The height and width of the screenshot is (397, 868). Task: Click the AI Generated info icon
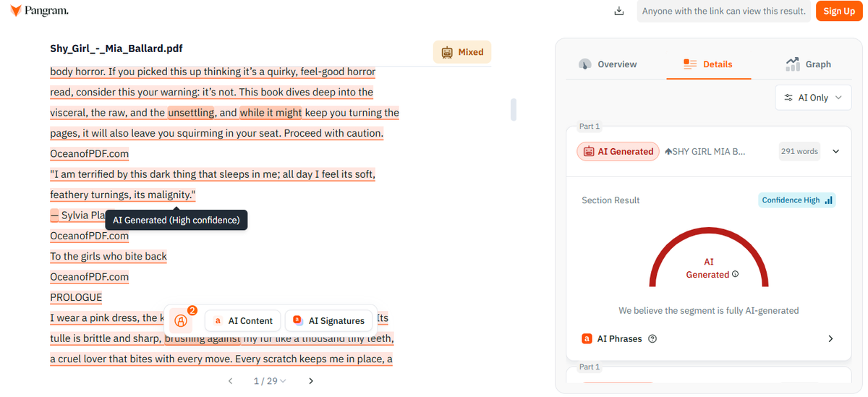click(736, 275)
